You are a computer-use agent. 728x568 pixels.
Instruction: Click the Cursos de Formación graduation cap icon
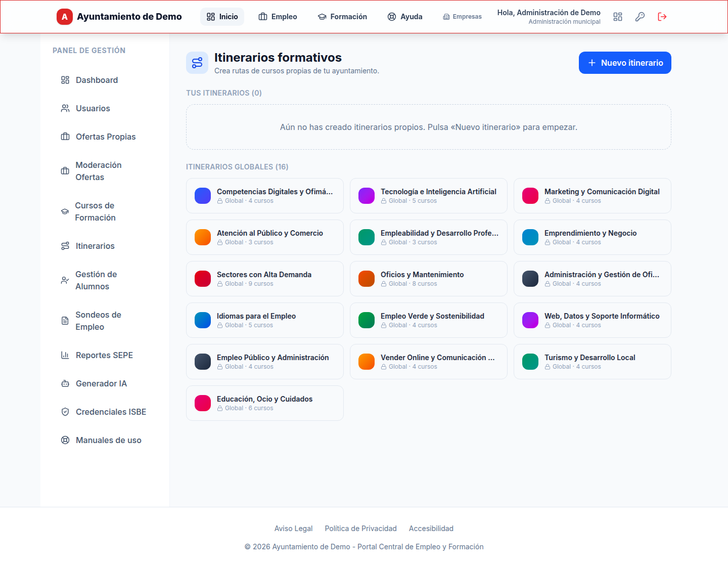point(65,211)
